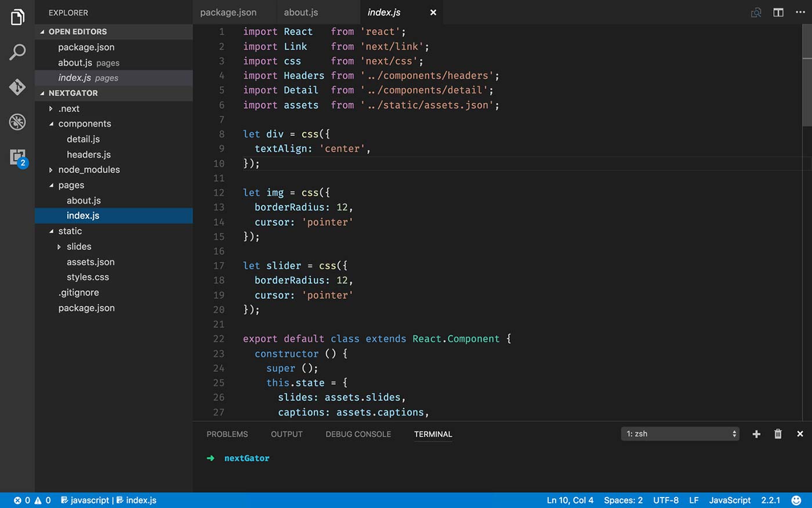Viewport: 812px width, 508px height.
Task: Open the Extensions icon with badge 2
Action: tap(17, 157)
